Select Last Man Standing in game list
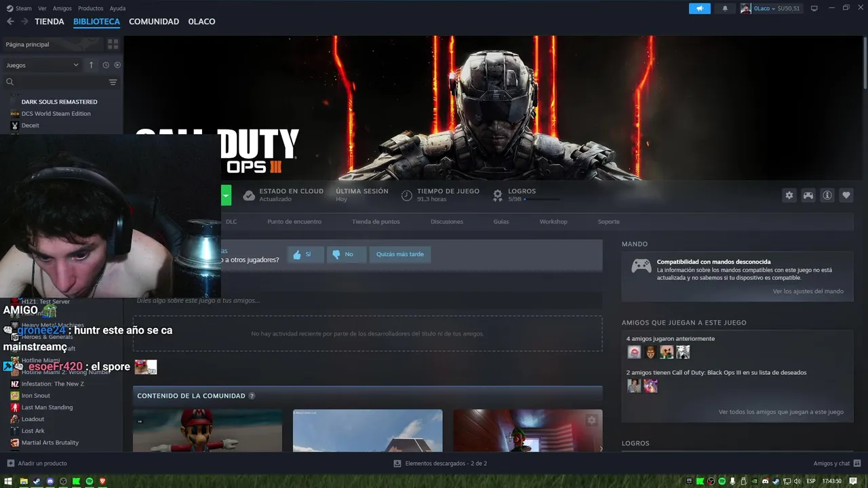Viewport: 868px width, 488px height. coord(47,407)
